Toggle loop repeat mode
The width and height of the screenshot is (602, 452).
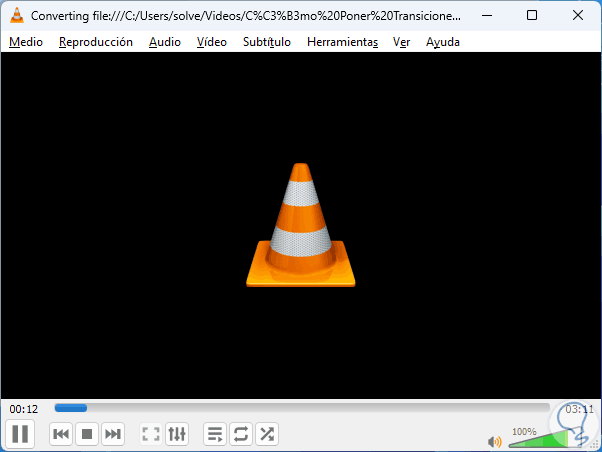click(241, 434)
